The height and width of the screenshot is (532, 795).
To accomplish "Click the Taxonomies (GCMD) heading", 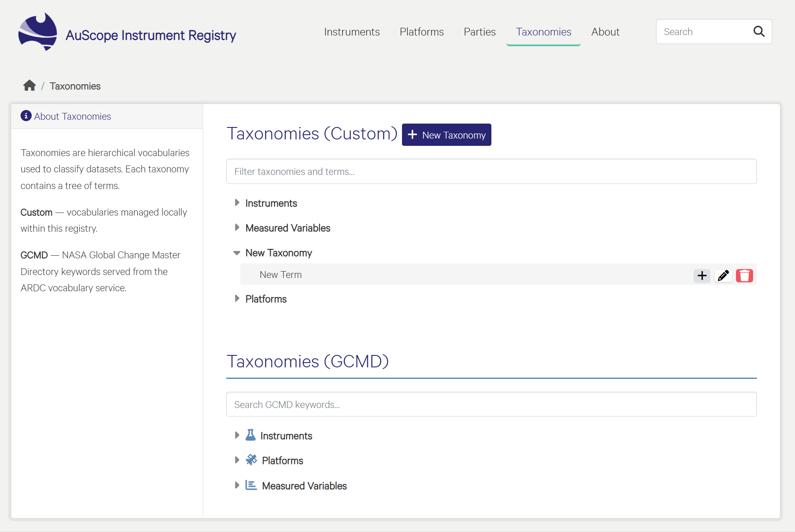I will (x=307, y=361).
